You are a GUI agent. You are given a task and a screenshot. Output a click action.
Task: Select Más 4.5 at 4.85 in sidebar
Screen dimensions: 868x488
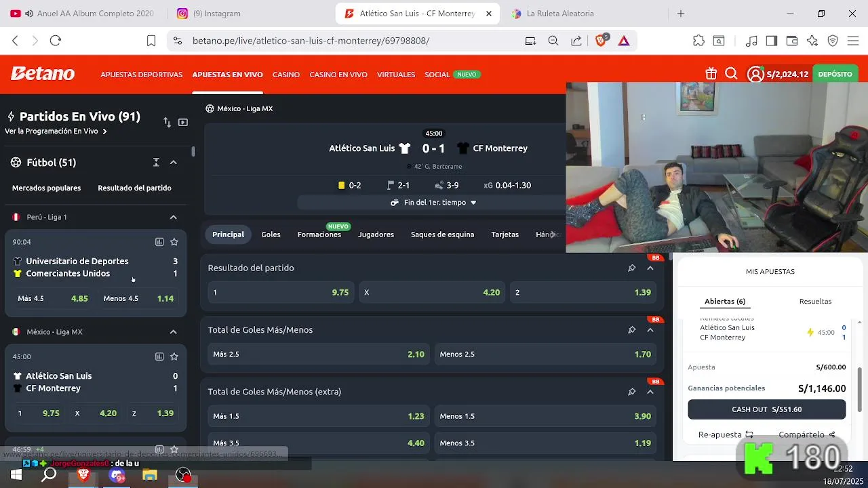[53, 298]
